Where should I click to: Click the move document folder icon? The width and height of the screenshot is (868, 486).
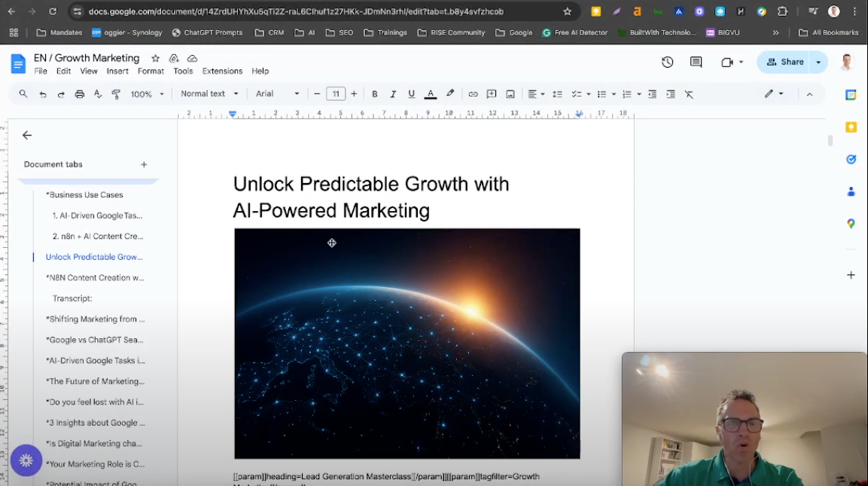click(174, 58)
